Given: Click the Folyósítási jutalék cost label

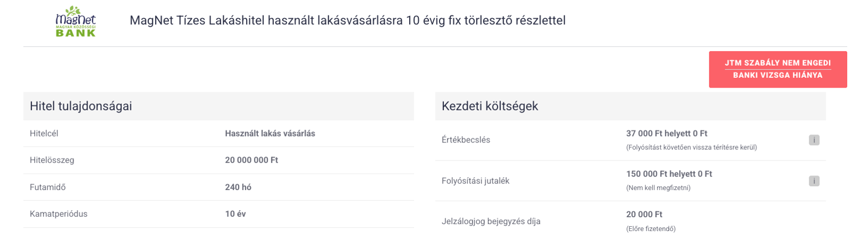Looking at the screenshot, I should click(x=475, y=181).
